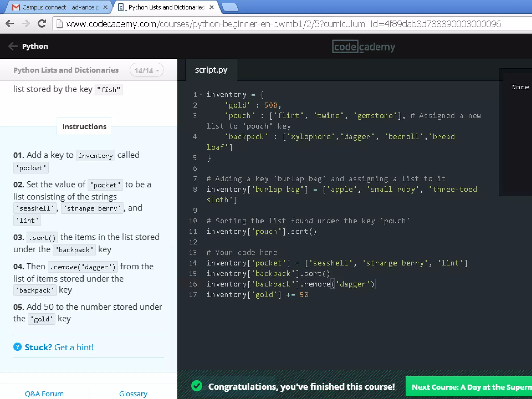Click the .remove('dagger') code label in step 04

click(83, 267)
